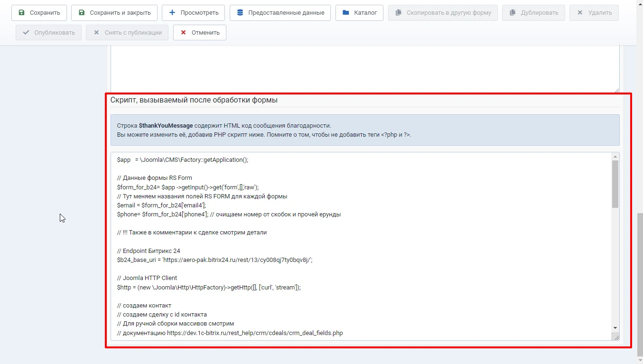Click the plus icon on Просмотреть
Viewport: 643px width, 364px height.
point(172,13)
